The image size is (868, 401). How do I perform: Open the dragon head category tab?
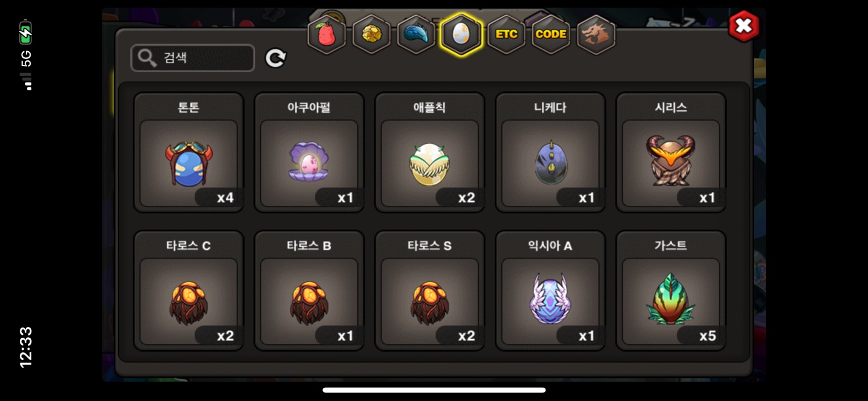(596, 34)
